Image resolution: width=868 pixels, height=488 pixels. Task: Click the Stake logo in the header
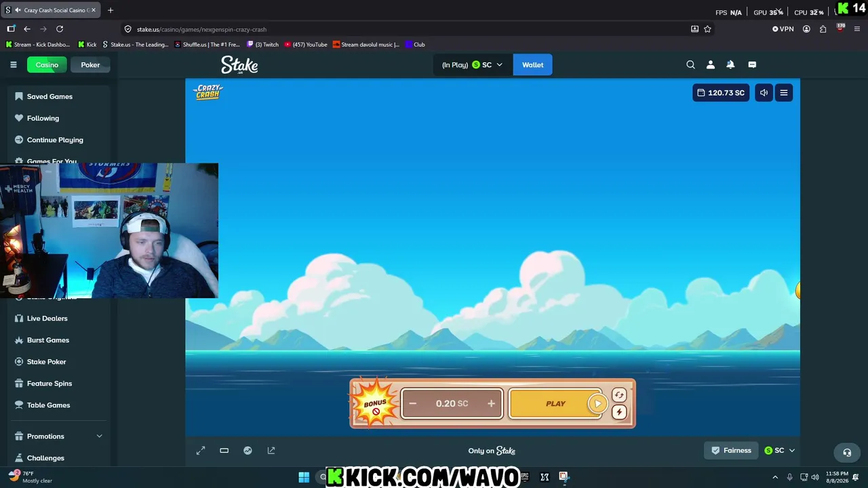pyautogui.click(x=239, y=65)
